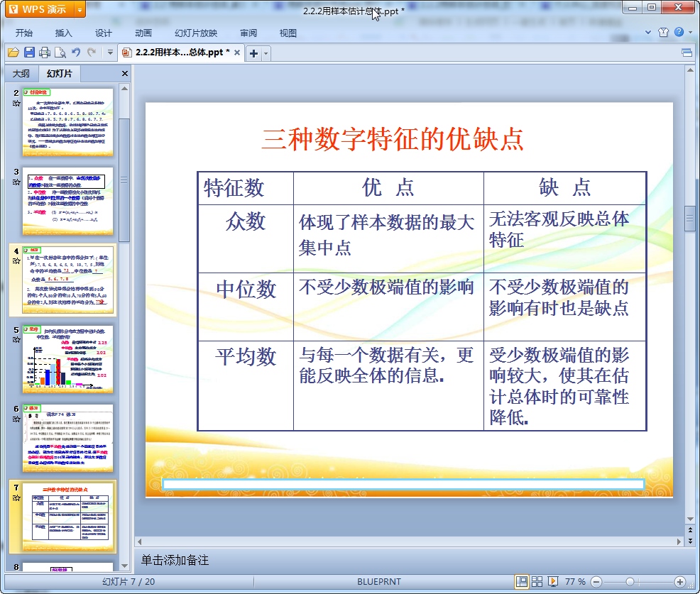700x594 pixels.
Task: Click the main editor scroll down arrow
Action: click(x=690, y=519)
